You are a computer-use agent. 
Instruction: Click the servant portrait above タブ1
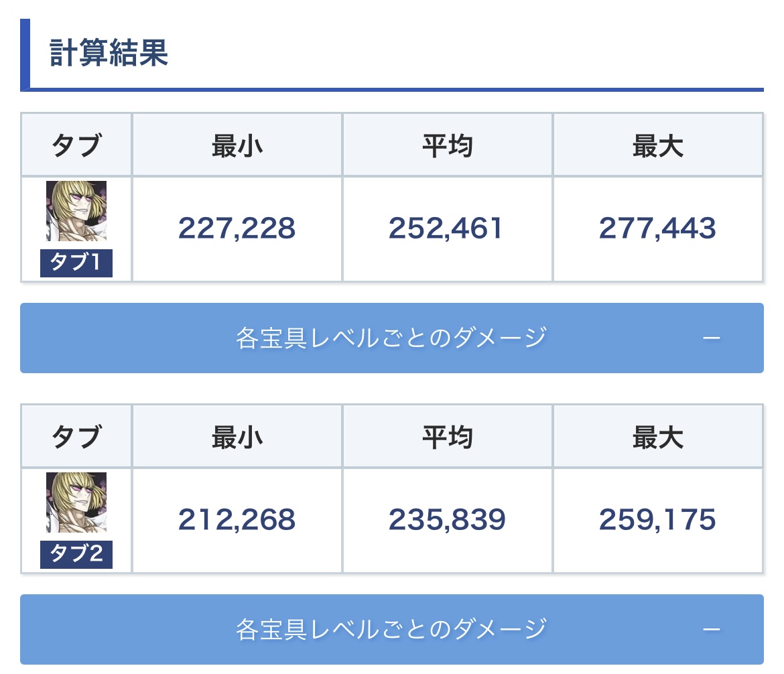pos(76,211)
